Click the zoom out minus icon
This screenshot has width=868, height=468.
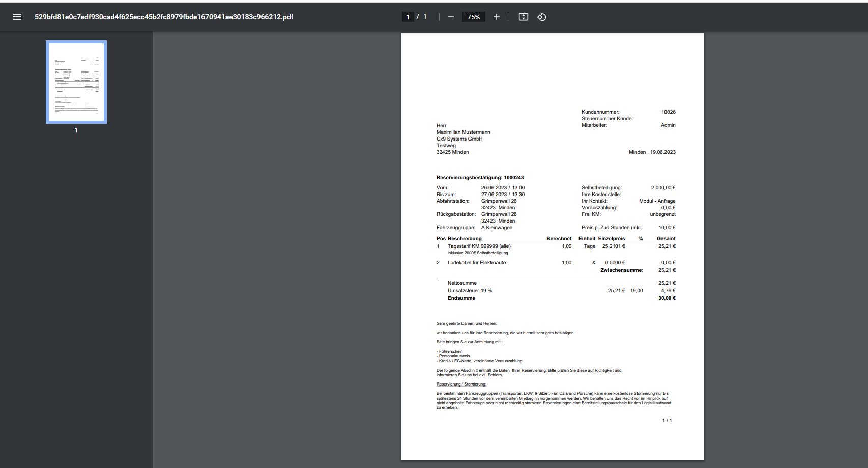pos(450,17)
